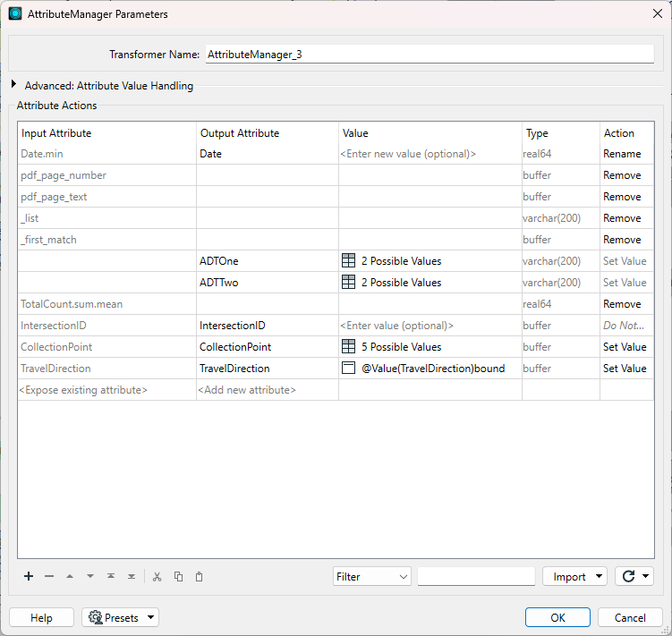
Task: Move selected row down one position
Action: [90, 576]
